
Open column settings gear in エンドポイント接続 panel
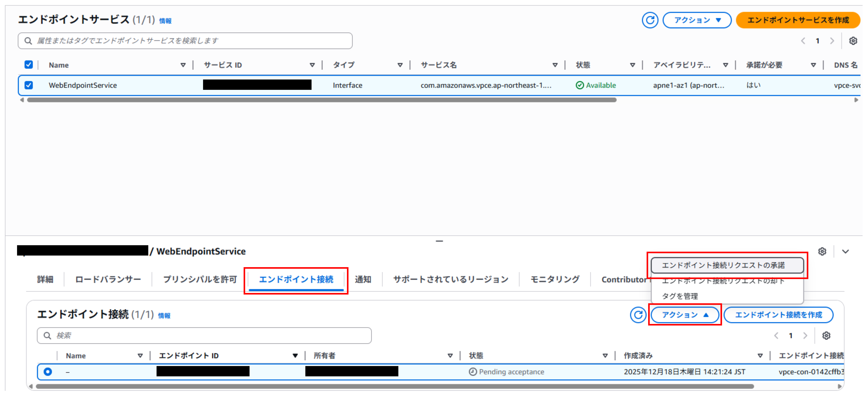[x=826, y=335]
